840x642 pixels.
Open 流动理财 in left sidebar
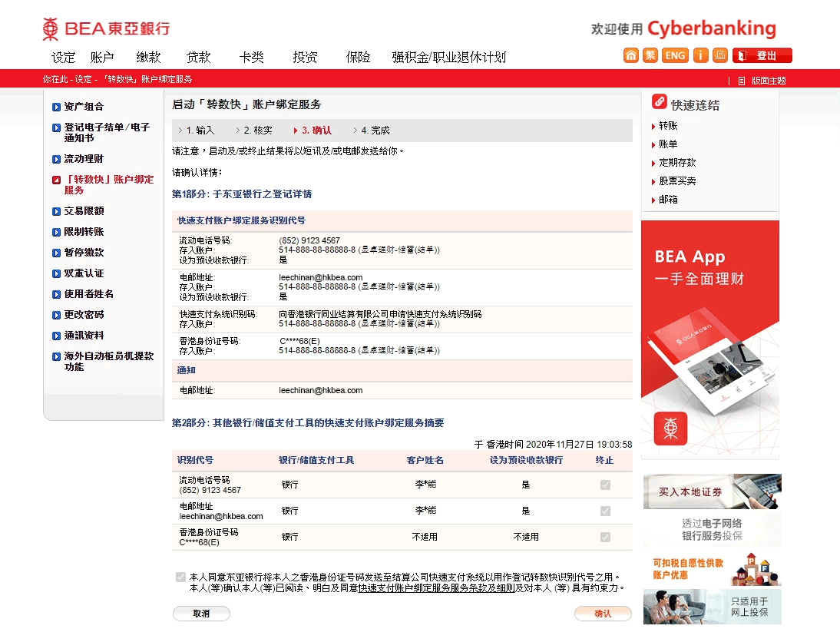(x=84, y=159)
